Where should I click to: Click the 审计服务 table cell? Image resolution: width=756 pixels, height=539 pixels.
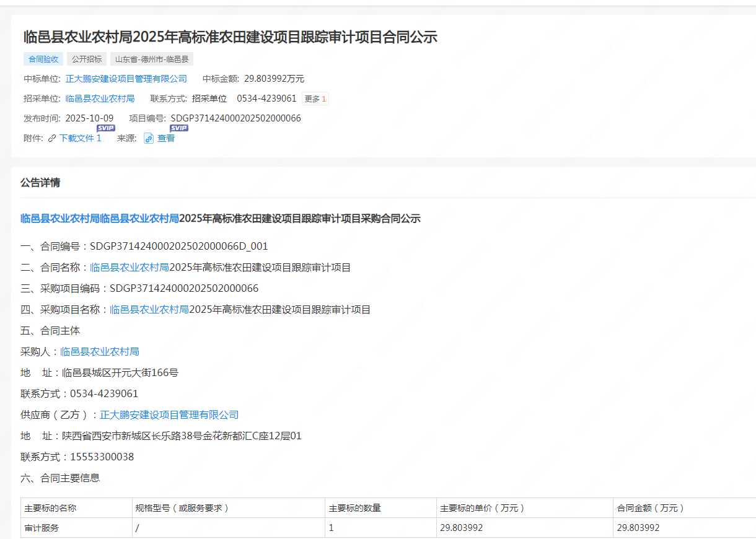(x=42, y=528)
